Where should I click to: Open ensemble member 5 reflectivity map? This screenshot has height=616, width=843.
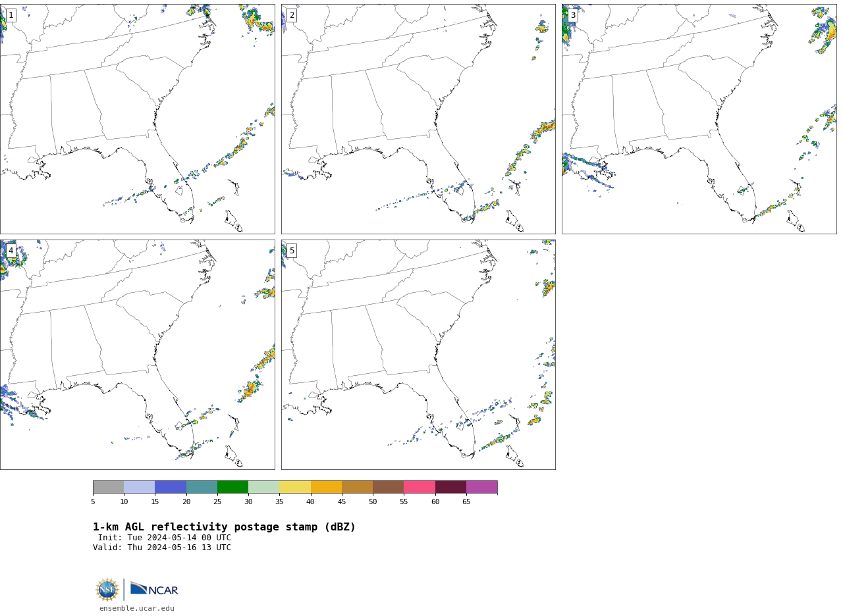(418, 355)
